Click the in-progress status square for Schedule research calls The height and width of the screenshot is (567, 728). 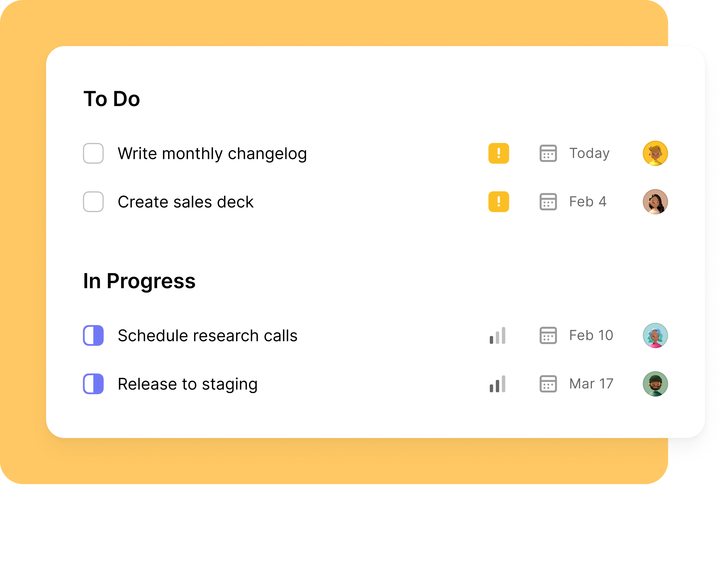(93, 335)
